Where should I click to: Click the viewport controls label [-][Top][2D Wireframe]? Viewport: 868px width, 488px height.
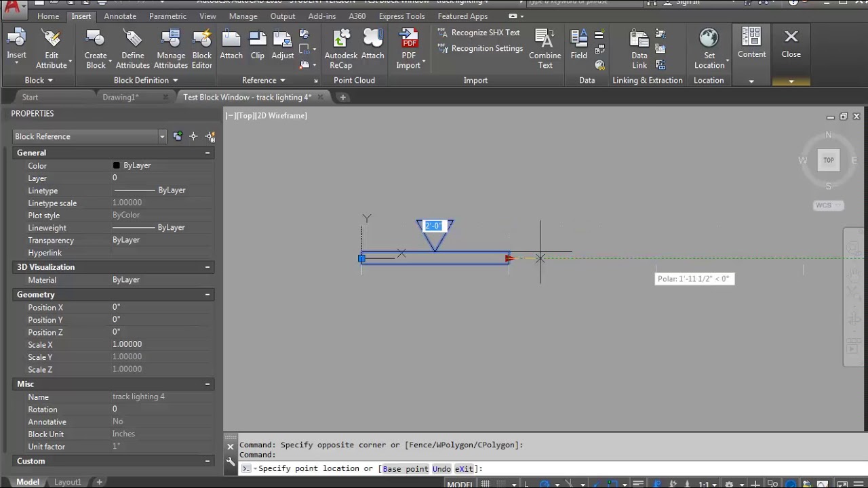point(267,116)
